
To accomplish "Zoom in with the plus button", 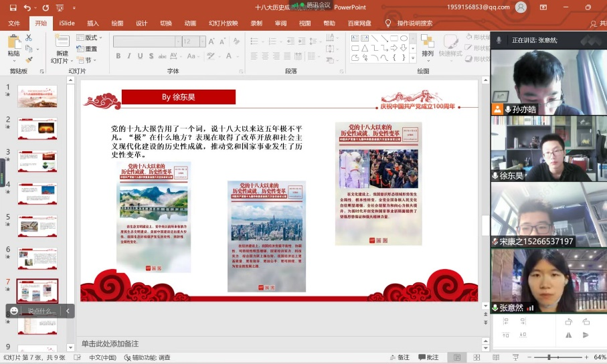I will (x=586, y=357).
